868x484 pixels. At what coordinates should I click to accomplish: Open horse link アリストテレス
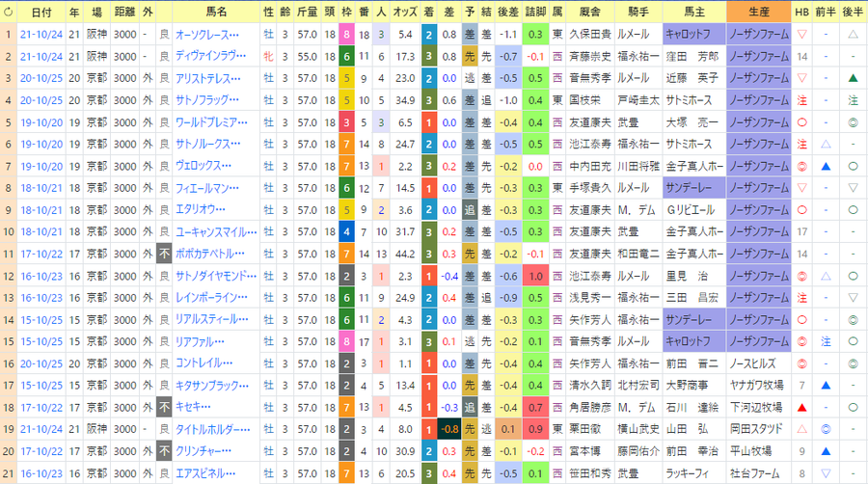point(208,78)
